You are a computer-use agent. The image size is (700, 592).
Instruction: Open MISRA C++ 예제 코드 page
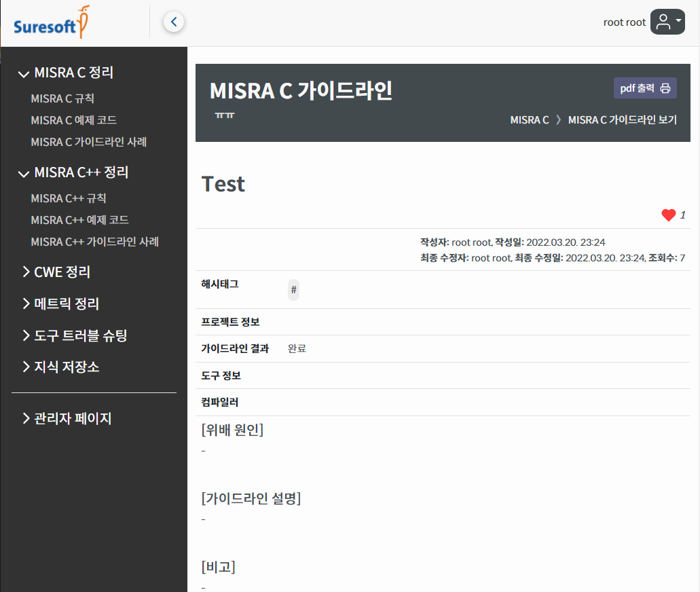(x=79, y=220)
